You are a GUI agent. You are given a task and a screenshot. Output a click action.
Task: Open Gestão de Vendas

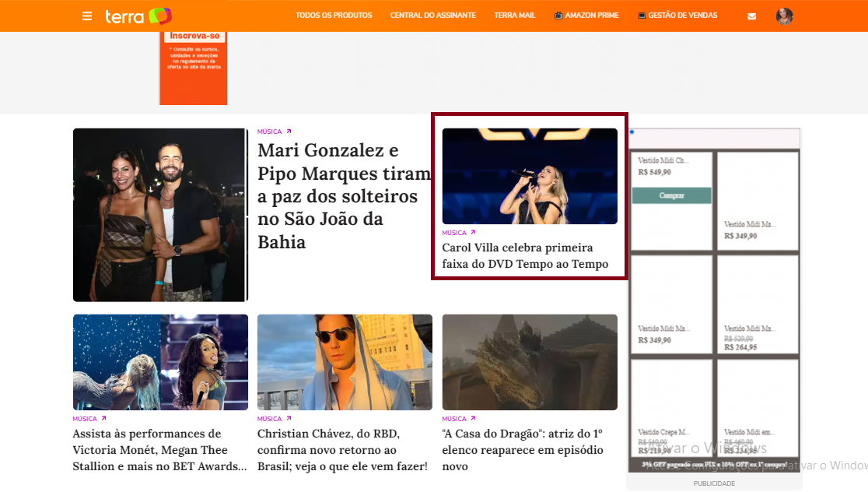click(677, 16)
